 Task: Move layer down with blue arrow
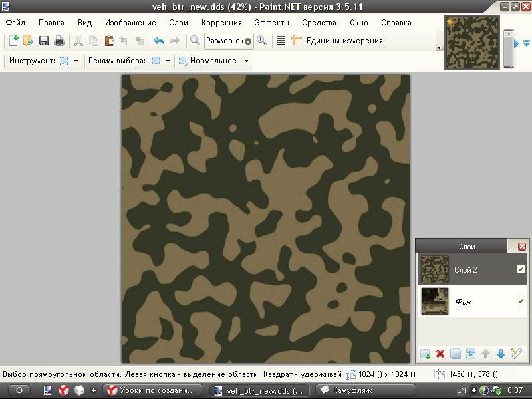(x=501, y=354)
